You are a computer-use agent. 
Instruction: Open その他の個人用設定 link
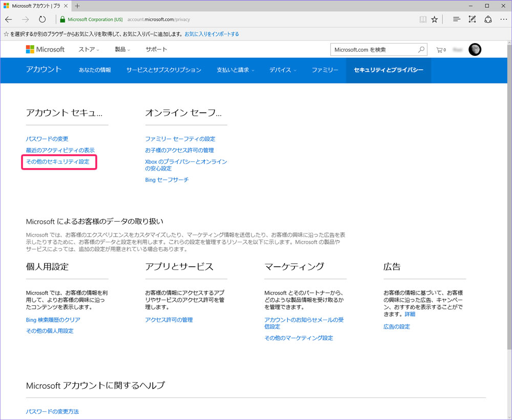click(50, 331)
